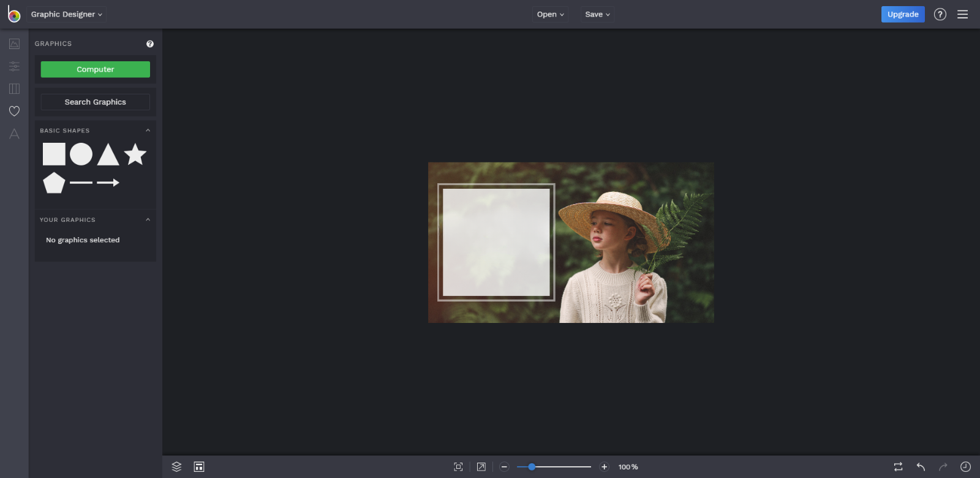Open the Graphics heart sidebar icon
This screenshot has height=478, width=980.
pos(14,111)
